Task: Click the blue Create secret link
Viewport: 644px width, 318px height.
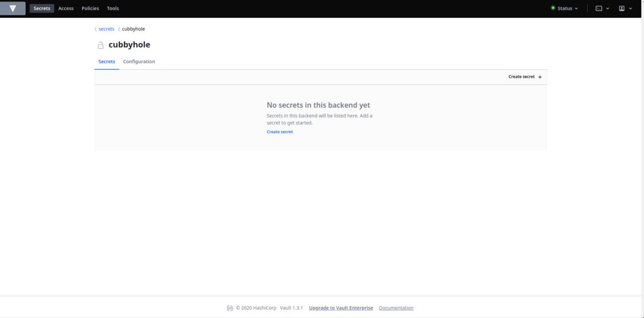Action: [280, 132]
